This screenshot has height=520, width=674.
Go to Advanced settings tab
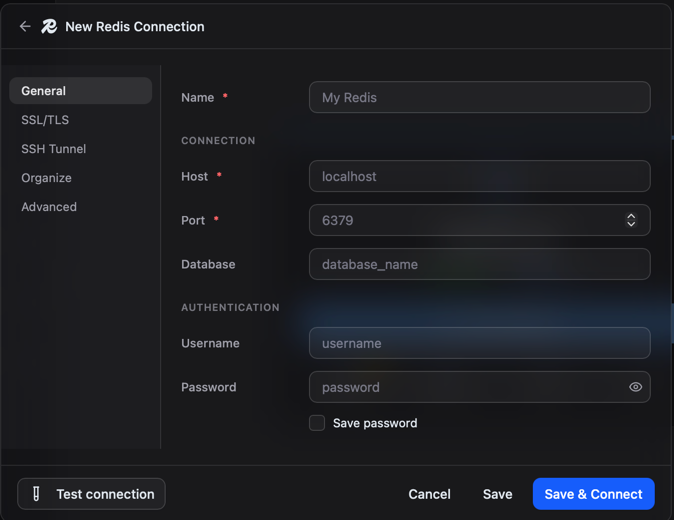pyautogui.click(x=80, y=207)
